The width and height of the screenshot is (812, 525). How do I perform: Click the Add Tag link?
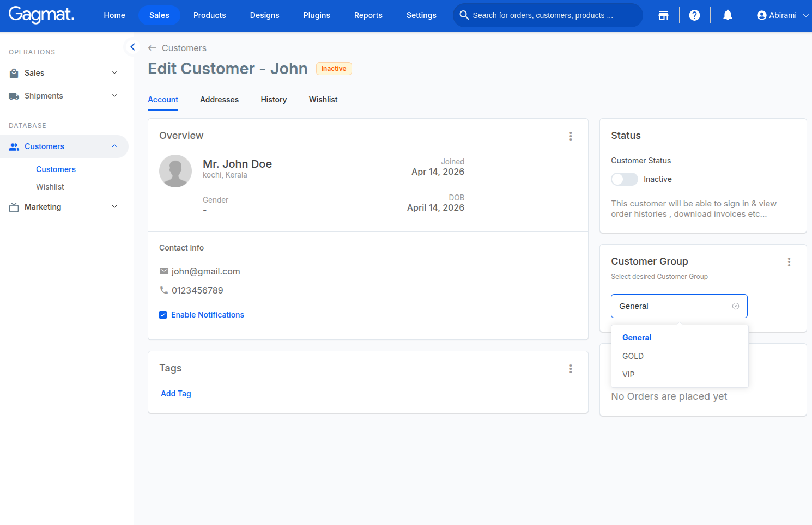coord(176,394)
